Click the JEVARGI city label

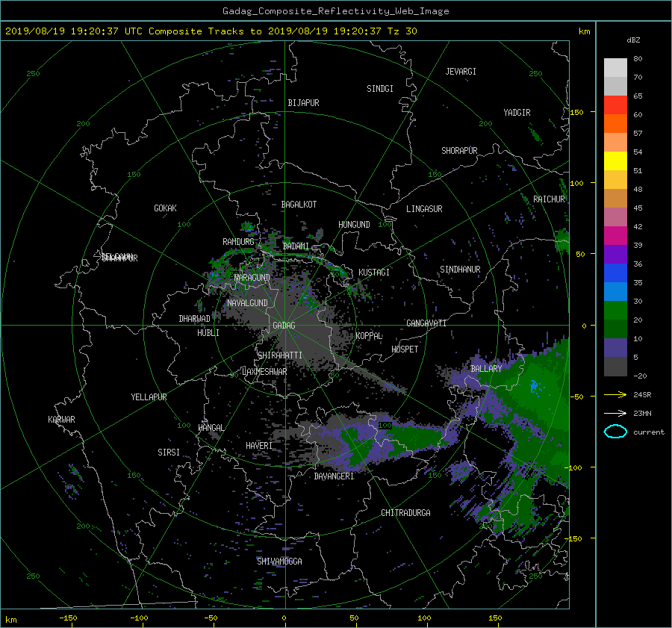click(x=461, y=72)
